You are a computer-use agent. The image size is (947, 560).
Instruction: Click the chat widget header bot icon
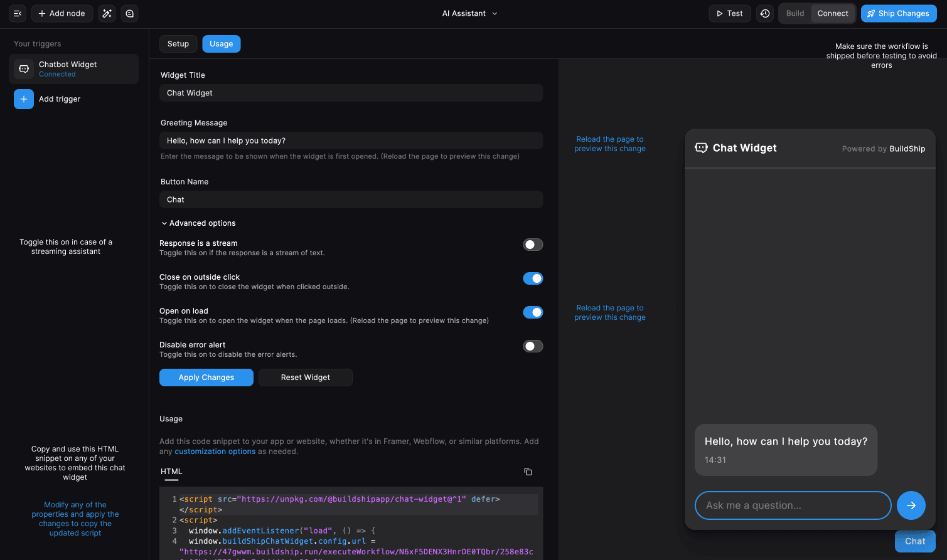coord(701,147)
